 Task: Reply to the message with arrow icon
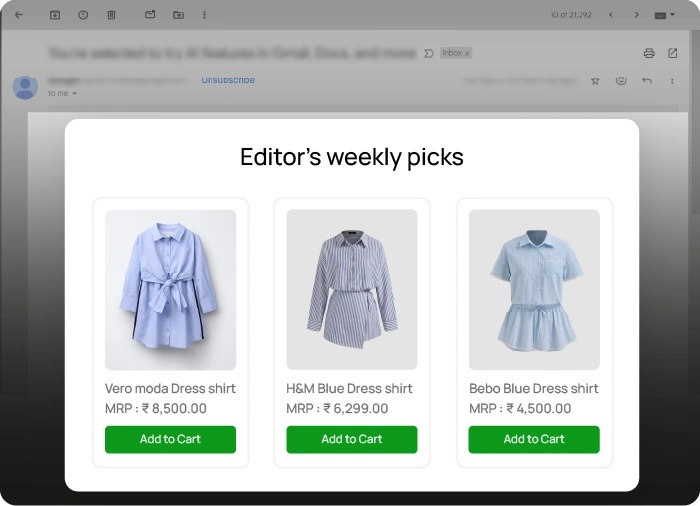[646, 81]
